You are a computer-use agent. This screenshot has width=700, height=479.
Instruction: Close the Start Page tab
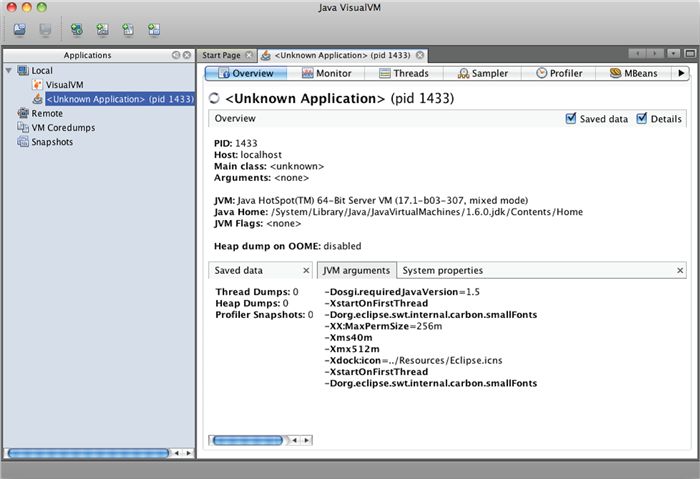250,55
